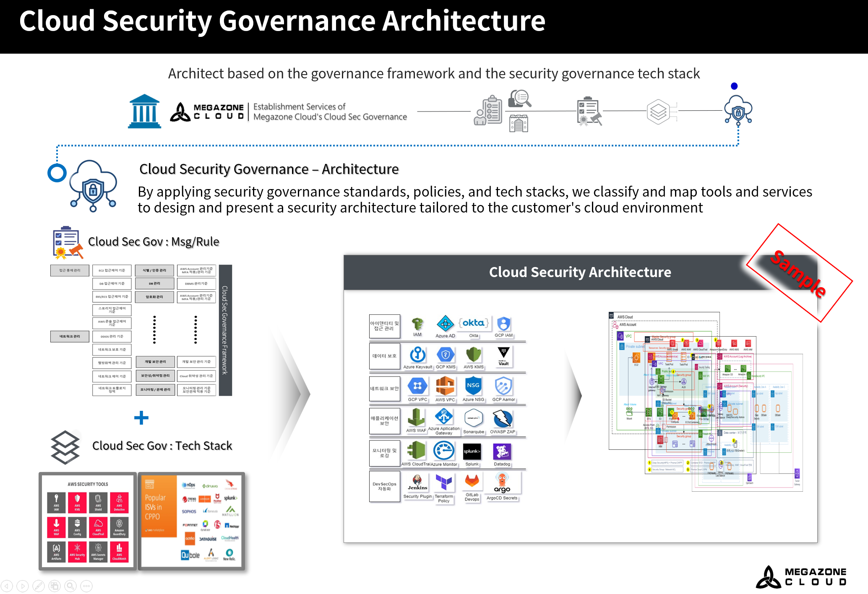Click the Okta logo icon

point(474,324)
